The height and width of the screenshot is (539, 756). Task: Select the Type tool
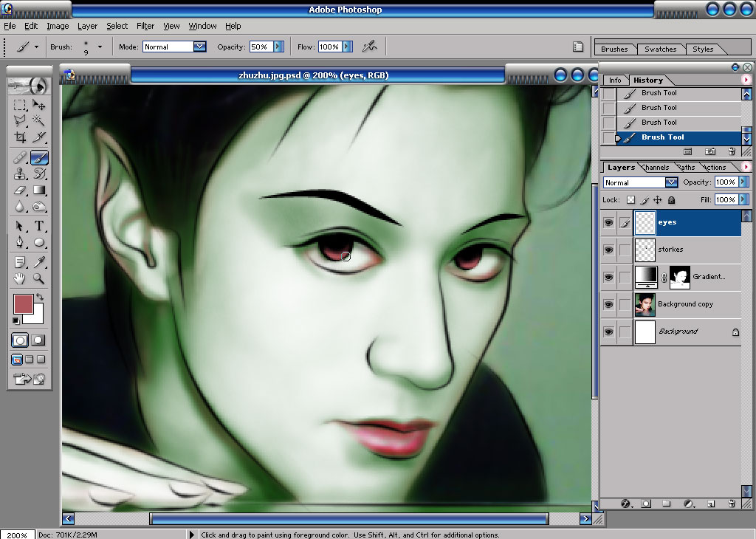[x=39, y=226]
